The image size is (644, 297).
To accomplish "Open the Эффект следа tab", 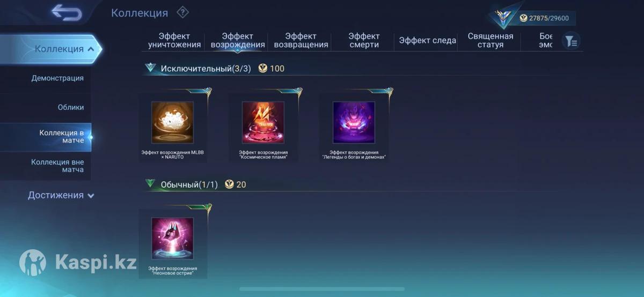I will tap(428, 41).
